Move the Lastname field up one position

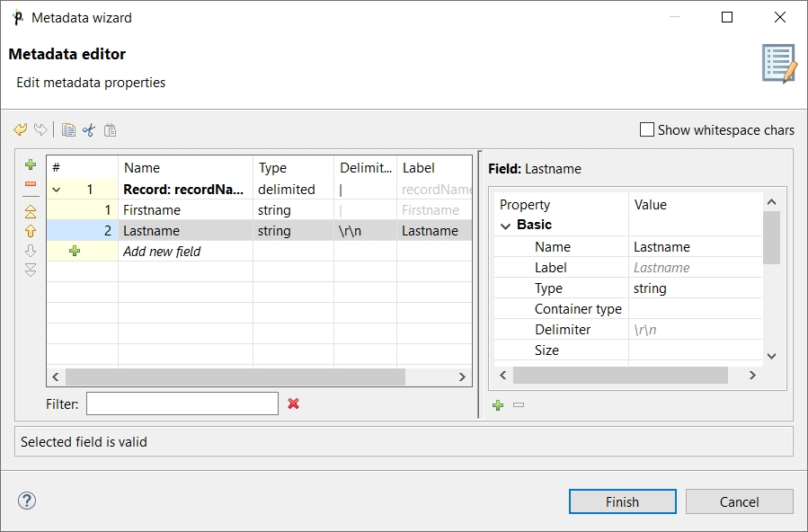click(x=31, y=231)
